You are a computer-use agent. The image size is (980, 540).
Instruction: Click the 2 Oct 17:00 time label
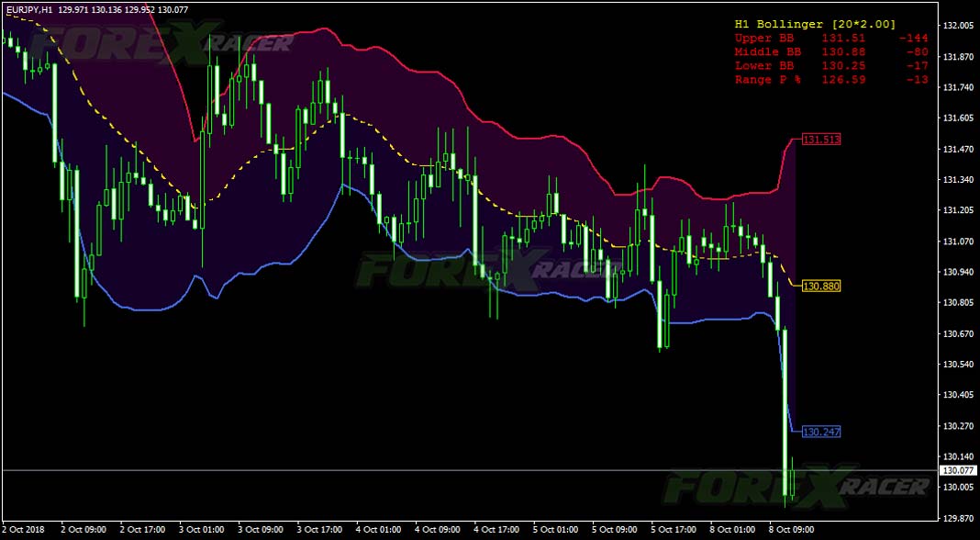click(x=142, y=529)
